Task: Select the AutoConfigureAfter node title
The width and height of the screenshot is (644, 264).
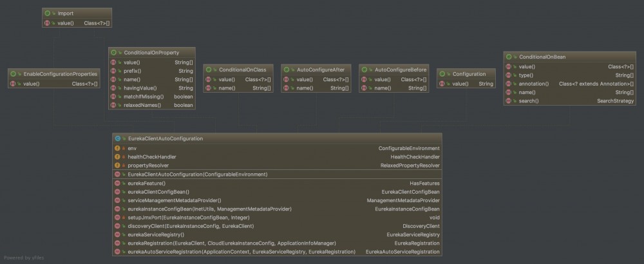Action: point(321,70)
